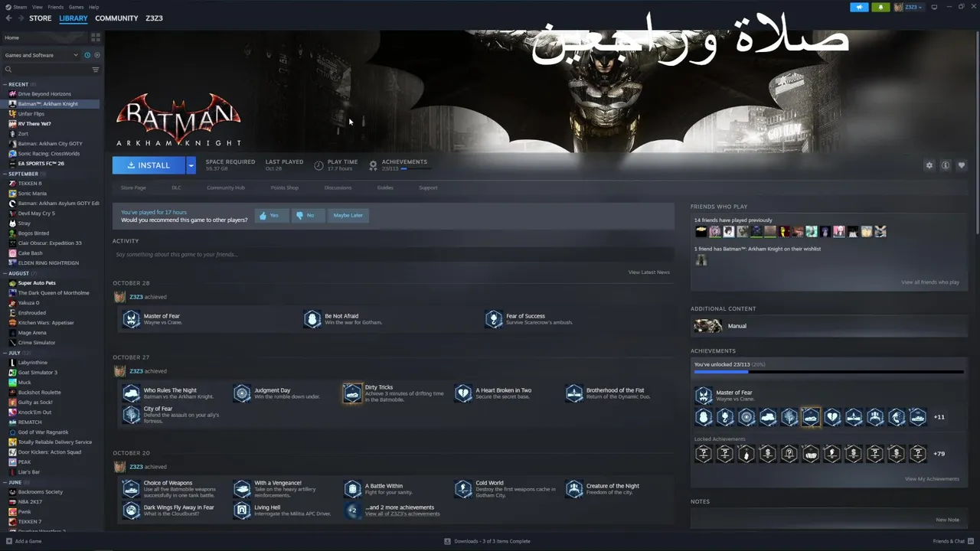Show game info circle icon

946,165
